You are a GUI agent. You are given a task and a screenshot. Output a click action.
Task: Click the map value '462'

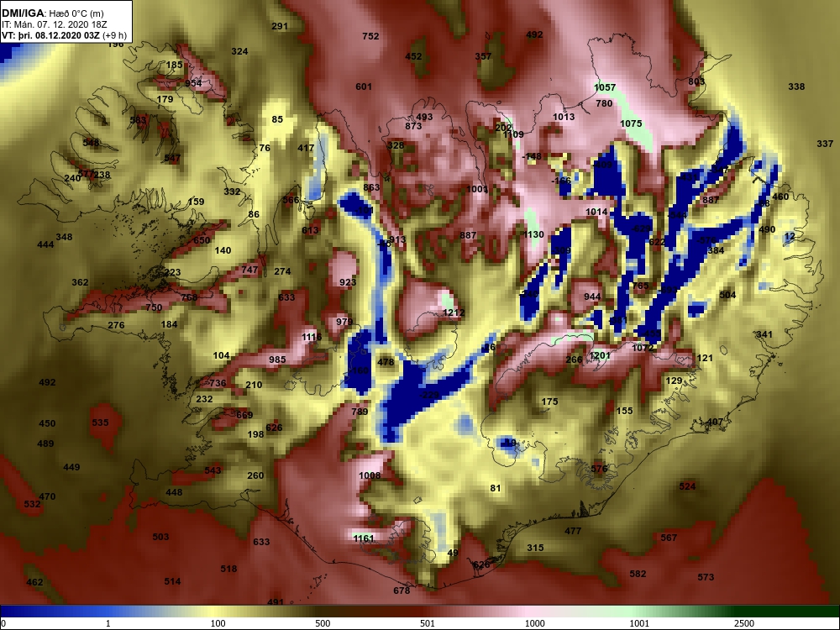[x=34, y=582]
